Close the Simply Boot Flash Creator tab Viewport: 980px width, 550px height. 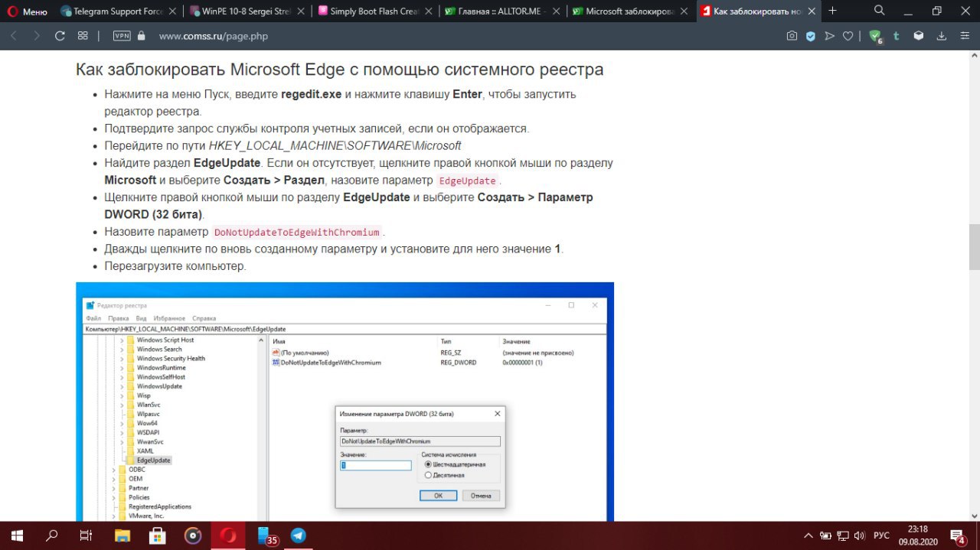[x=428, y=11]
